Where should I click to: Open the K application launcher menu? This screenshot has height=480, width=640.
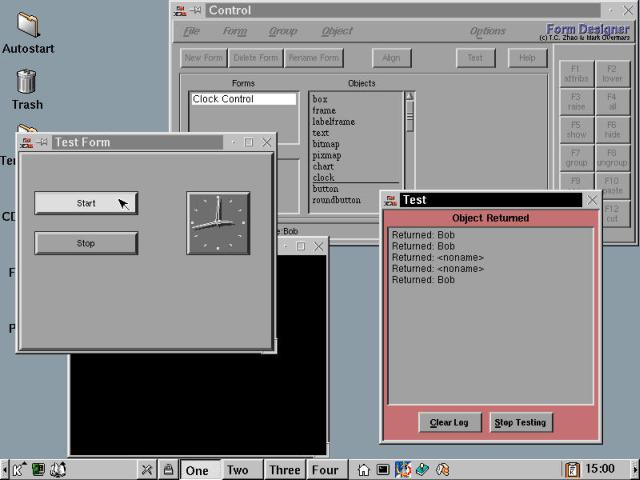point(19,469)
